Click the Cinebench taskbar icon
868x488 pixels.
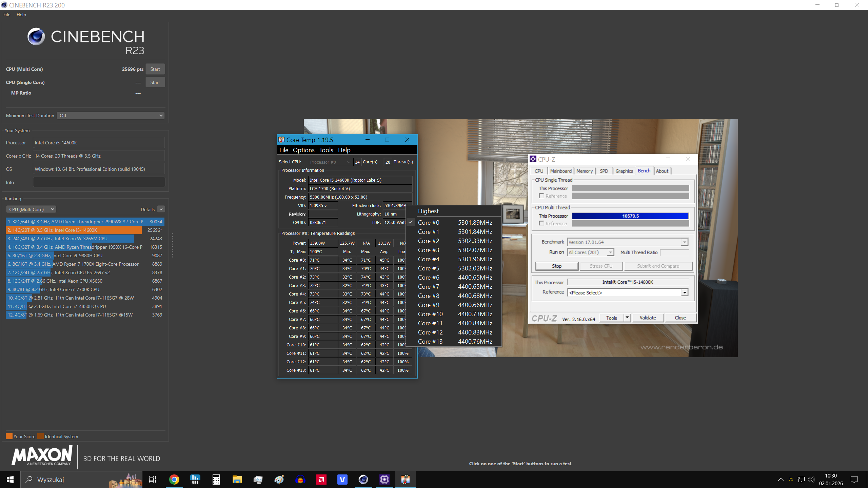(x=363, y=480)
